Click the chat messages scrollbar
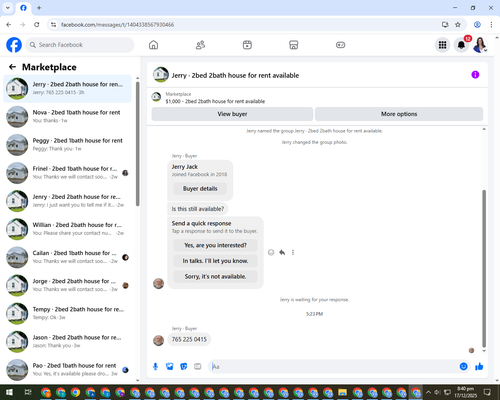This screenshot has height=400, width=500. pyautogui.click(x=484, y=268)
